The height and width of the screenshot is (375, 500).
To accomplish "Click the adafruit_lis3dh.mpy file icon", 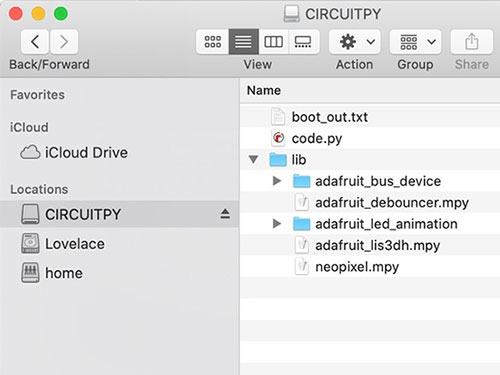I will 302,245.
